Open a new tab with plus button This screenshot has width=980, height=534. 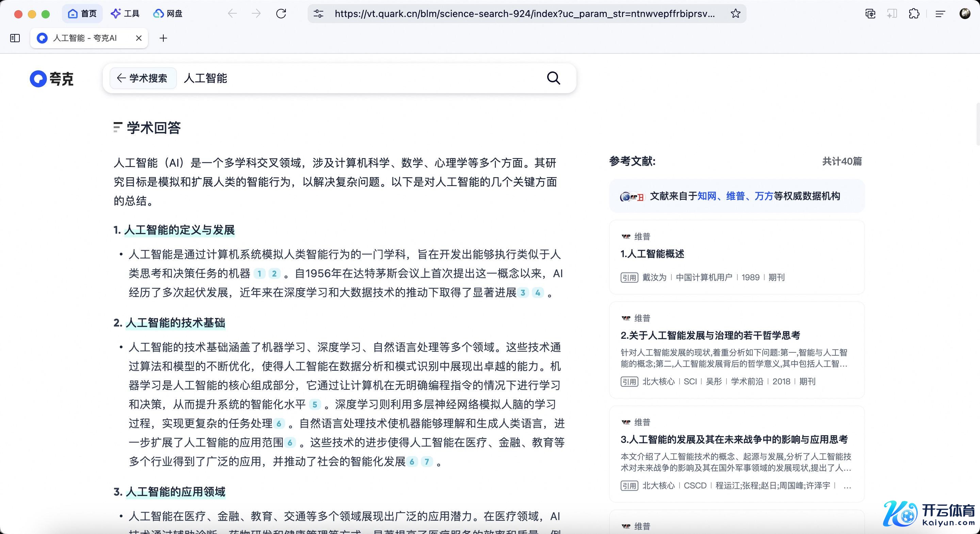coord(163,38)
